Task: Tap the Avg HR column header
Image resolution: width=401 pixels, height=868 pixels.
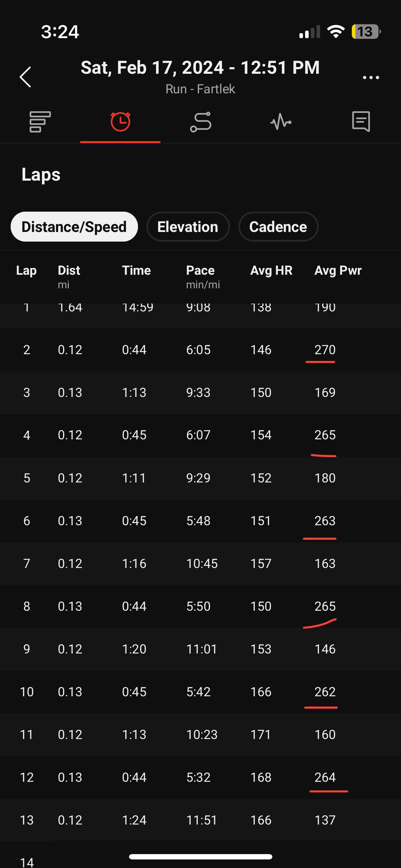Action: point(271,270)
